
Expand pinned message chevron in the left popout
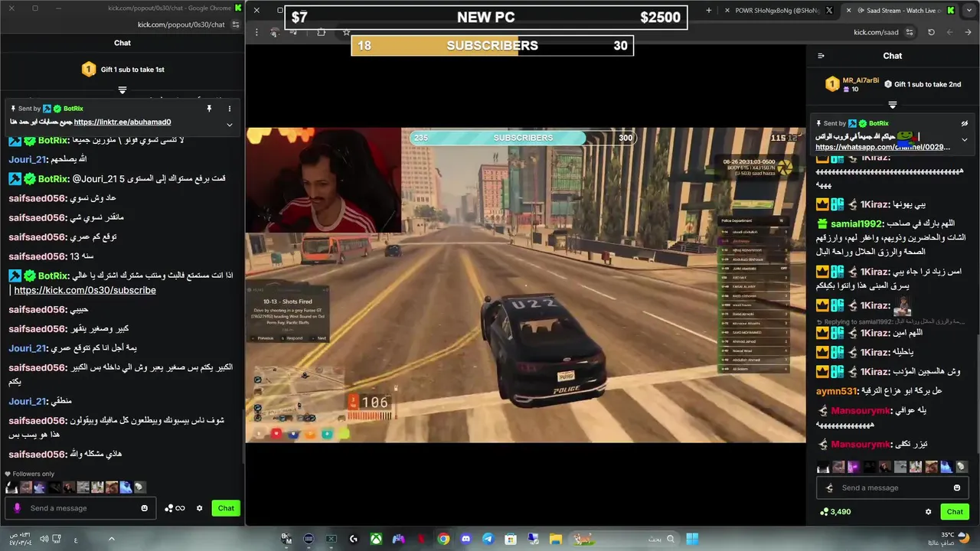pyautogui.click(x=230, y=125)
